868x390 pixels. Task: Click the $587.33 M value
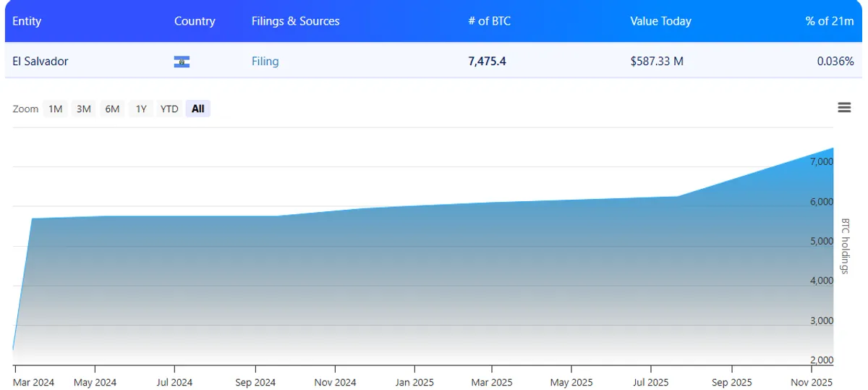pos(657,62)
